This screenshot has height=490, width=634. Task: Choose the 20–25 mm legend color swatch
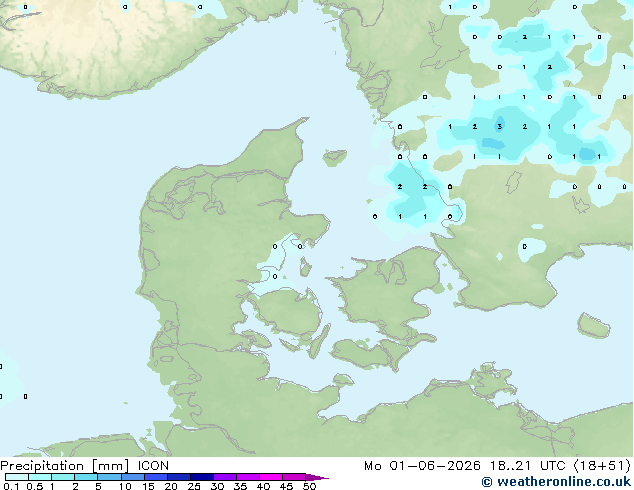coord(179,477)
